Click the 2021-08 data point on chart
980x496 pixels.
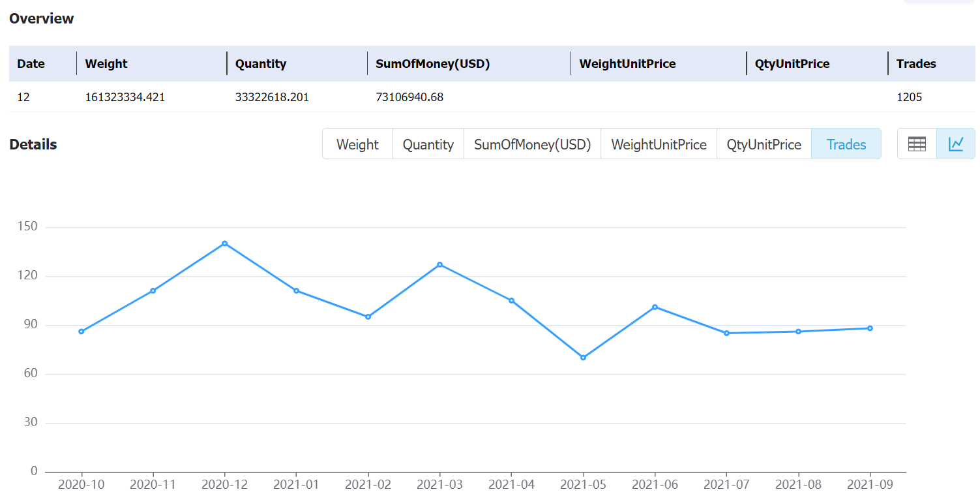click(799, 332)
